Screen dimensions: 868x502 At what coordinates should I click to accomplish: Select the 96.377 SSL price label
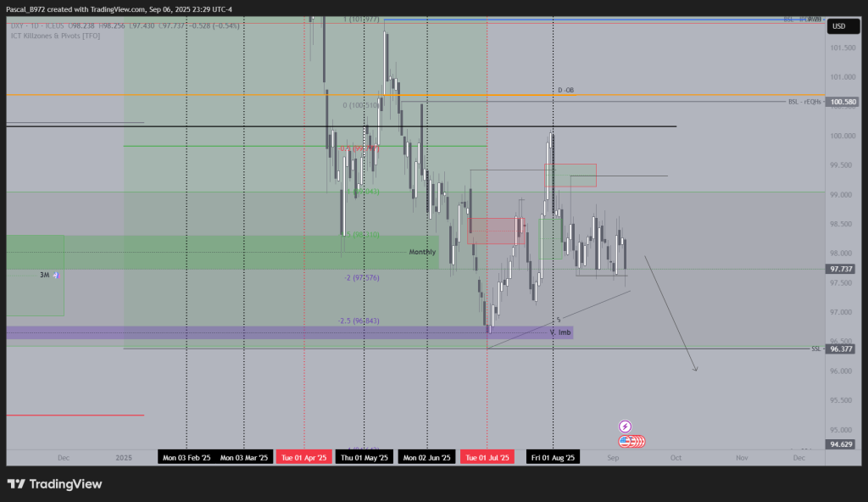point(842,349)
